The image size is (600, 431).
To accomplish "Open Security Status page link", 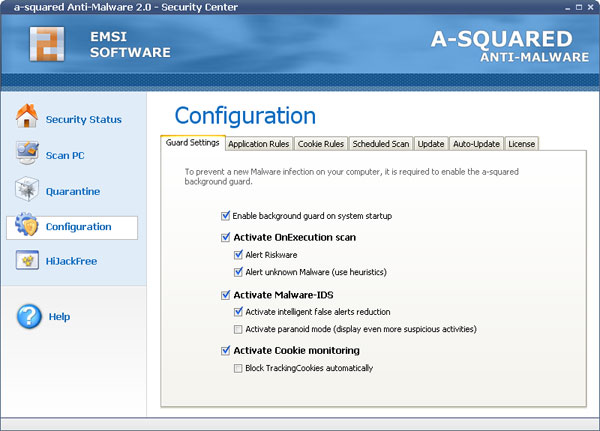I will click(x=84, y=119).
